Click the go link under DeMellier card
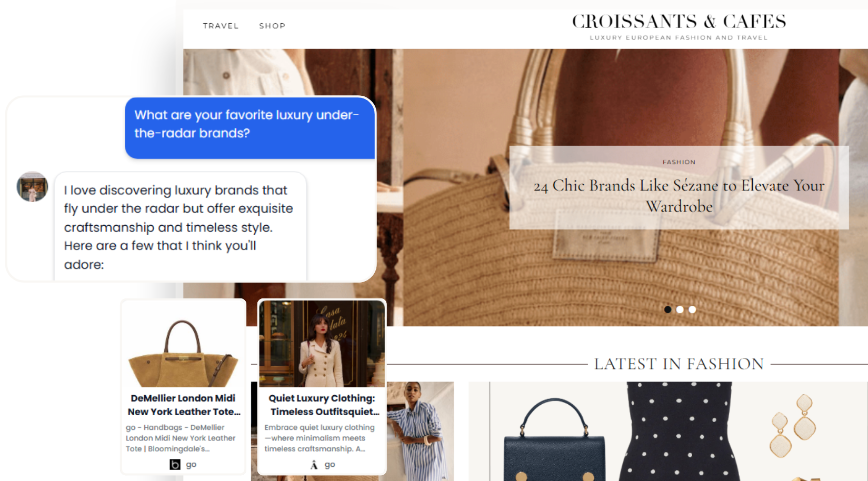The height and width of the screenshot is (481, 868). pyautogui.click(x=191, y=465)
